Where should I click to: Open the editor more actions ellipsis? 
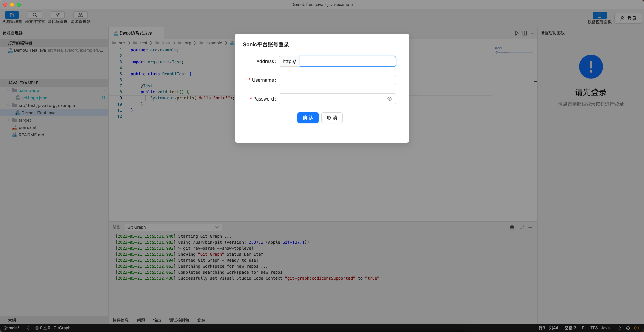[533, 33]
